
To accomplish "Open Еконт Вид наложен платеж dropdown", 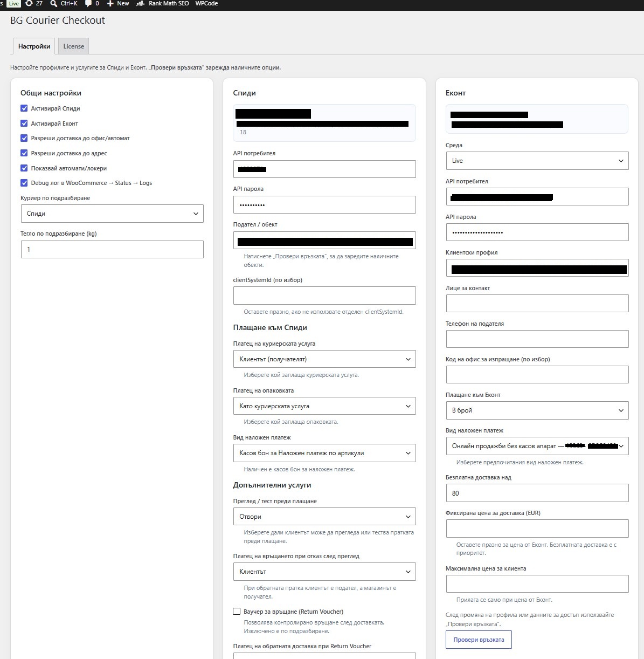I will (537, 446).
